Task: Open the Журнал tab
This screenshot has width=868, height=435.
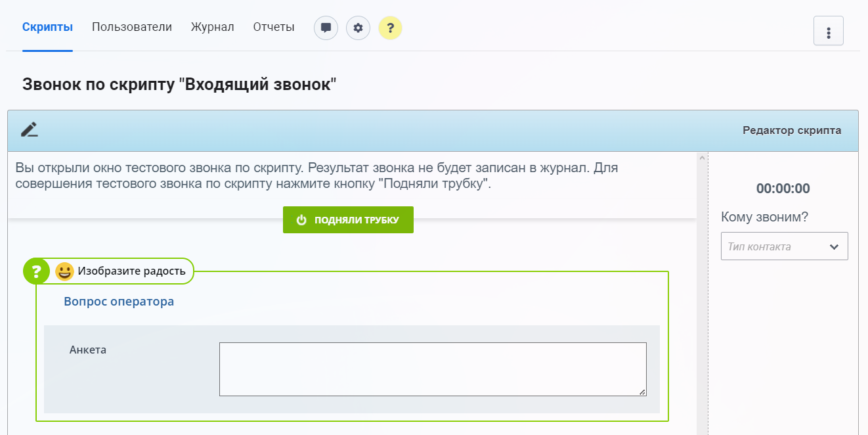Action: tap(211, 26)
